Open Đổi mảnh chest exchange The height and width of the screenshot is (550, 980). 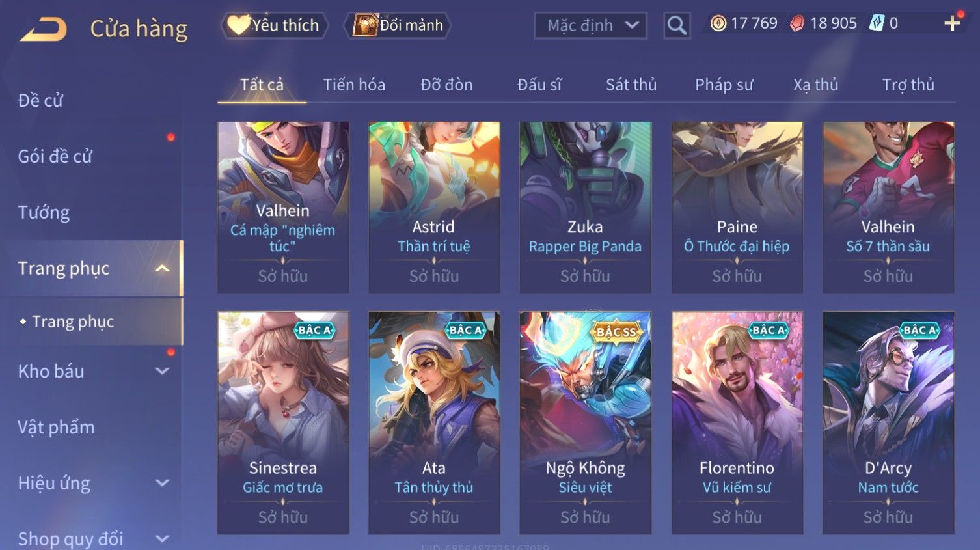398,25
